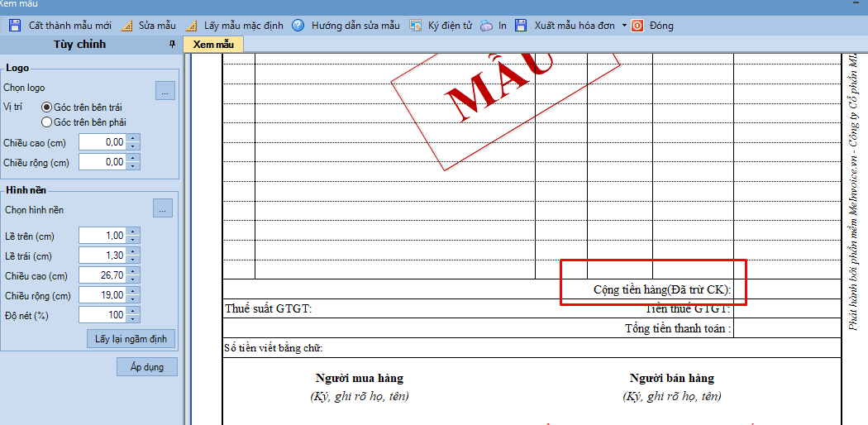Click 'Đóng' toolbar label
The image size is (868, 425).
pyautogui.click(x=661, y=26)
